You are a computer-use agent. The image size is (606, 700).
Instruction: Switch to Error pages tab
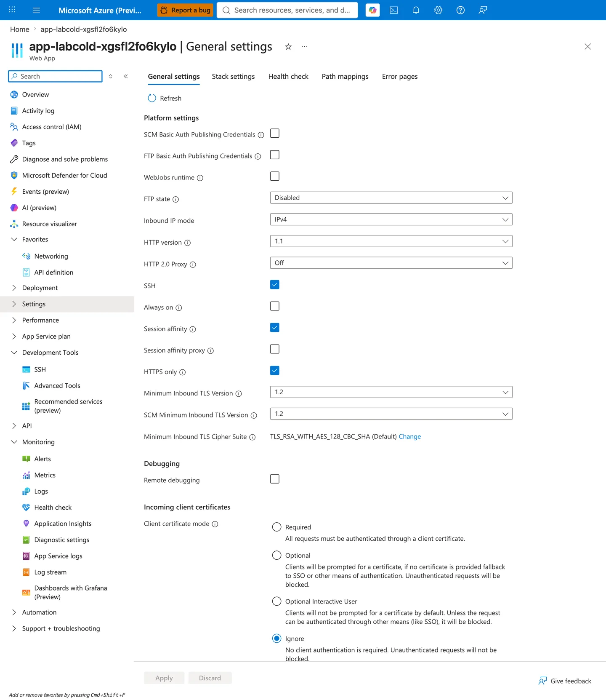point(400,76)
